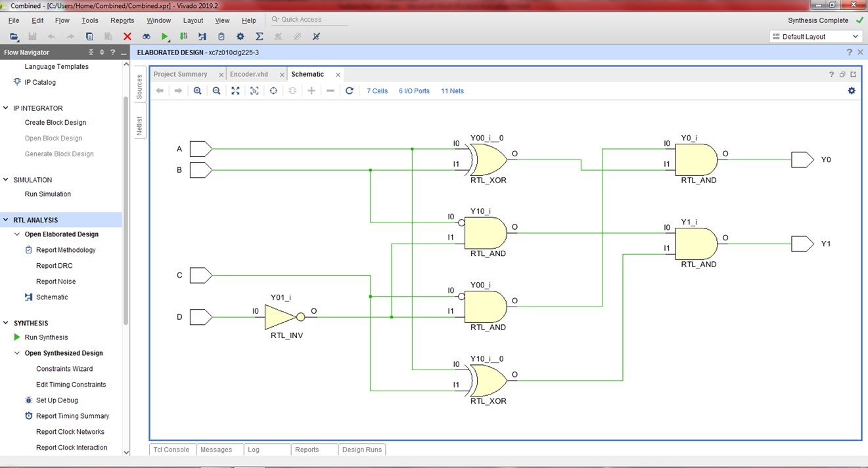Collapse the IP INTEGRATOR section
This screenshot has width=868, height=468.
(6, 108)
